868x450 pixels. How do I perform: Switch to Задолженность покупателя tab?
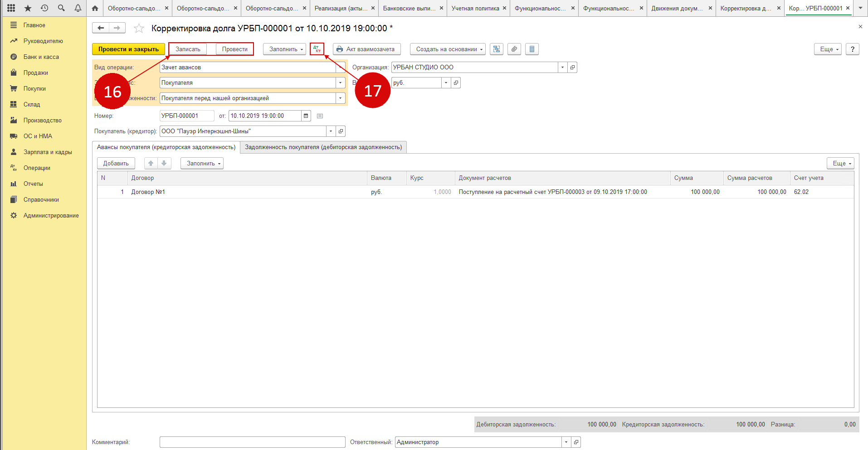coord(323,147)
